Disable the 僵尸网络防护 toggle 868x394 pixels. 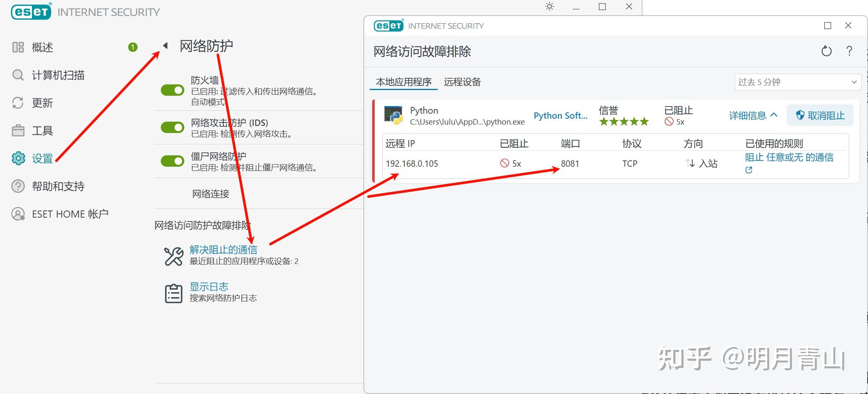click(172, 161)
